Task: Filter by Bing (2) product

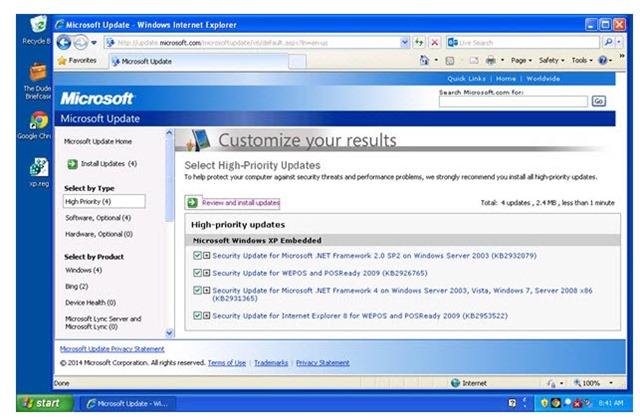Action: tap(76, 287)
